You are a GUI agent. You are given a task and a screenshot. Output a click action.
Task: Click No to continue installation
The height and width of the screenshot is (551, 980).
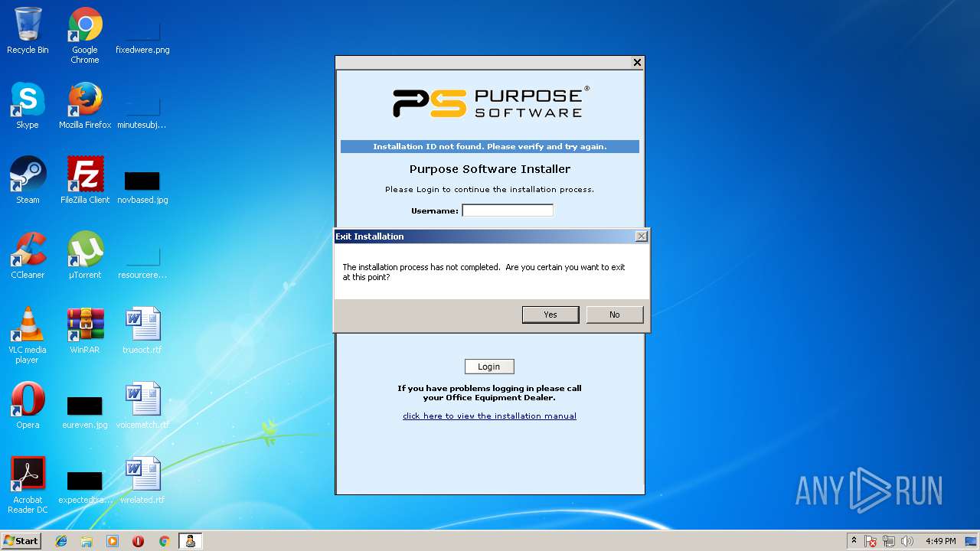(x=615, y=315)
